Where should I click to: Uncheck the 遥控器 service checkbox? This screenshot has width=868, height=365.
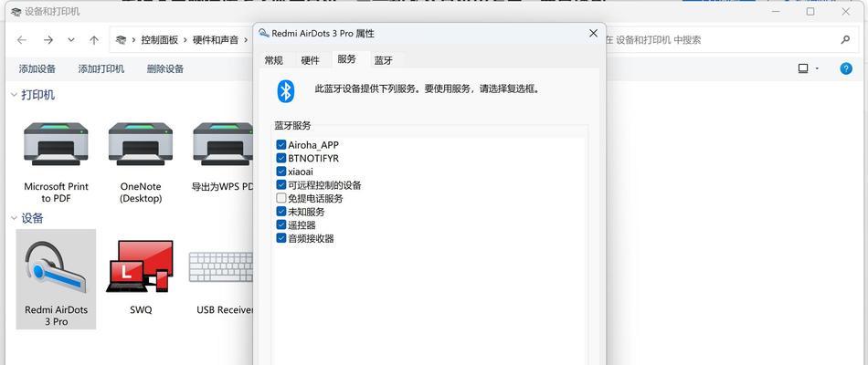tap(281, 224)
